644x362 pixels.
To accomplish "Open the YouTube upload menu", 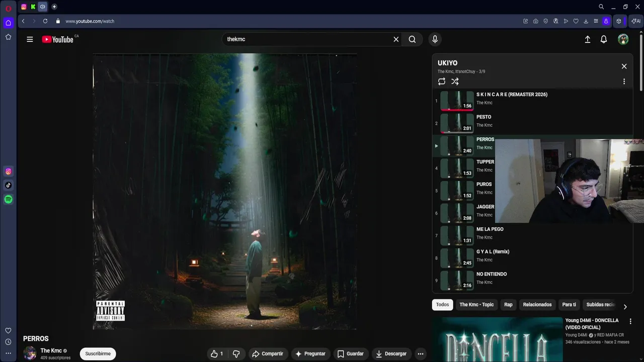I will click(587, 39).
